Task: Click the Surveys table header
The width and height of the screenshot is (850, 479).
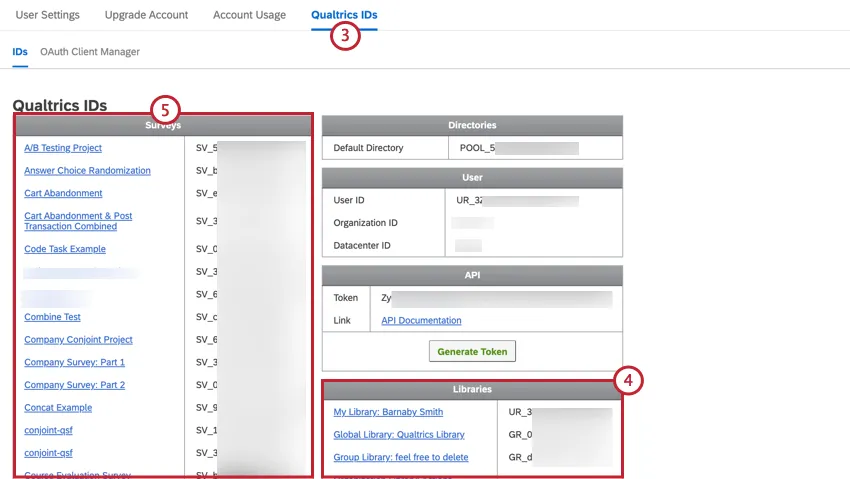Action: click(163, 125)
